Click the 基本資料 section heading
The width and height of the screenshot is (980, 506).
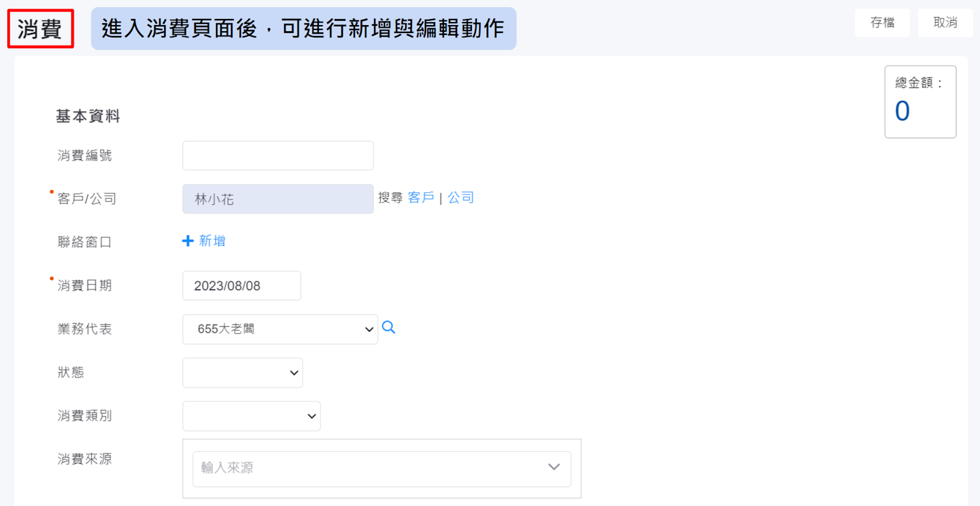[x=88, y=116]
